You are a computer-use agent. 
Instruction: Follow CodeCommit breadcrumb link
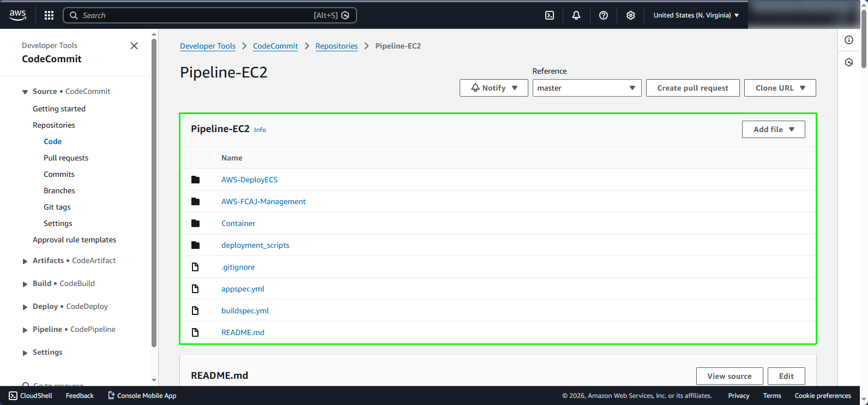[x=275, y=46]
